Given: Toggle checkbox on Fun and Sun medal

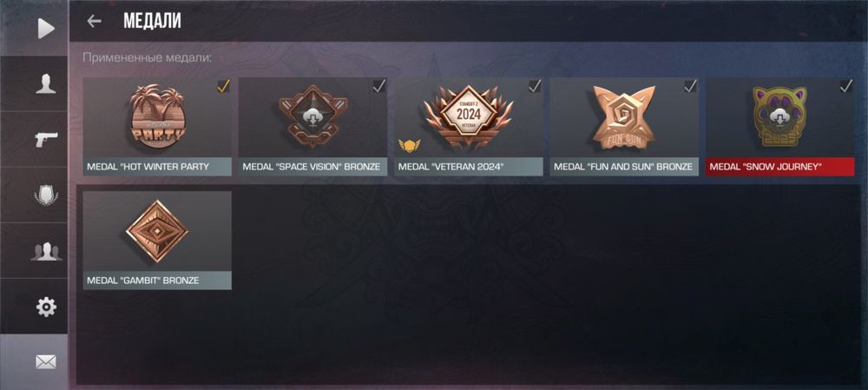Looking at the screenshot, I should (x=690, y=86).
